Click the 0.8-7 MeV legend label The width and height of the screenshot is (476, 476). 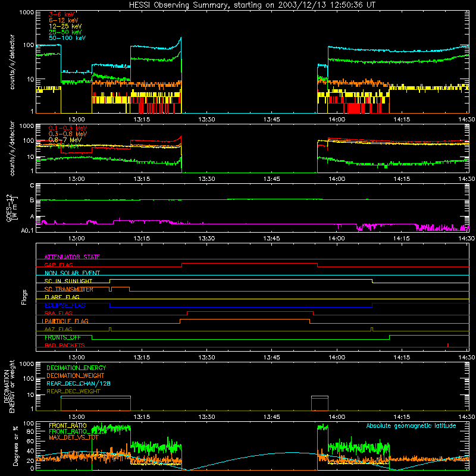(x=65, y=140)
